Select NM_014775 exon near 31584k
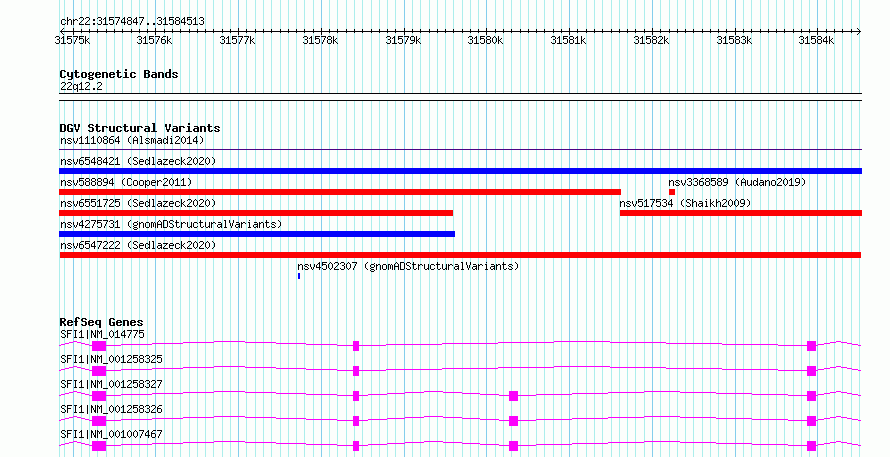The width and height of the screenshot is (890, 457). click(811, 346)
